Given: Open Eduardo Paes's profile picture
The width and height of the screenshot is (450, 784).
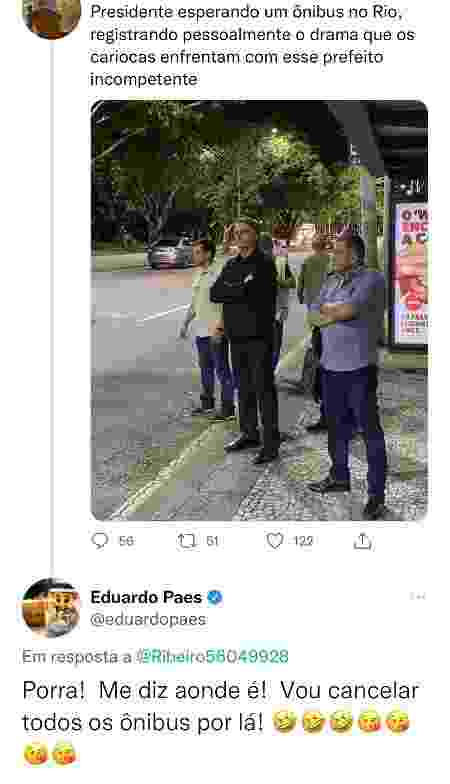Looking at the screenshot, I should point(51,608).
